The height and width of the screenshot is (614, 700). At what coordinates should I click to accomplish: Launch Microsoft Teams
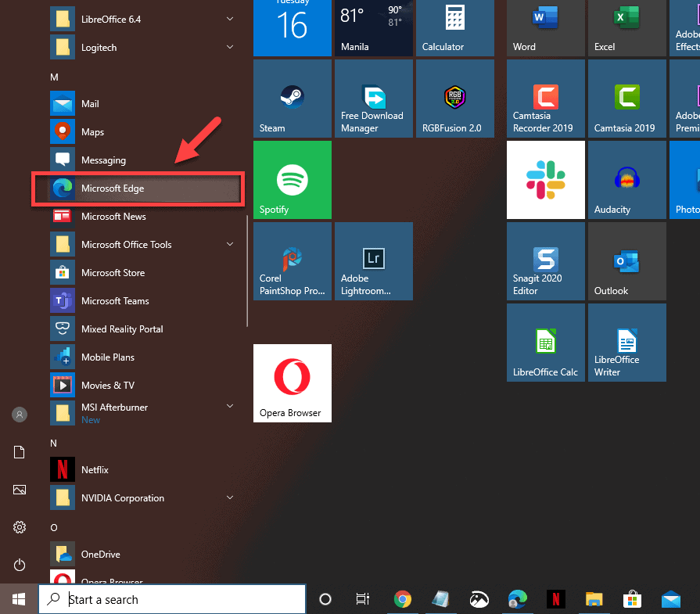tap(143, 301)
